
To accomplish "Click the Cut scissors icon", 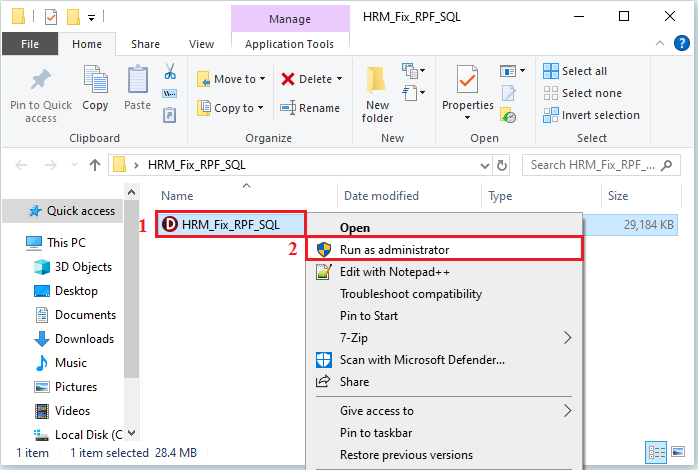I will (x=170, y=72).
